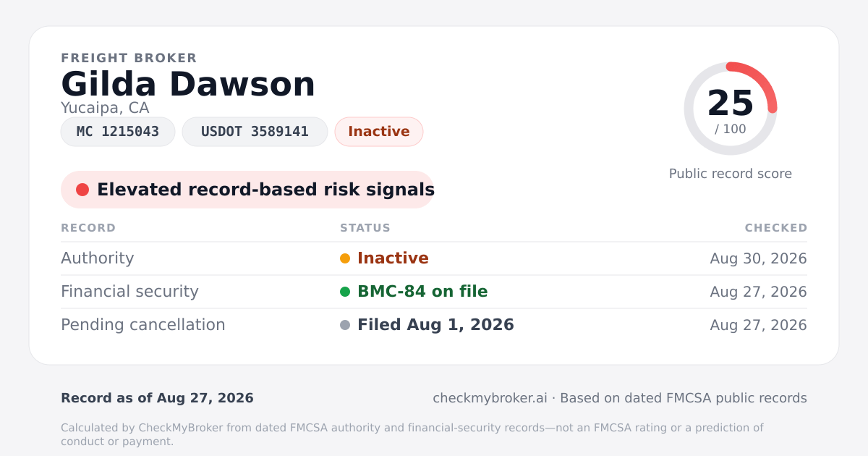Click the Filed Aug 1, 2026 status
The image size is (868, 456).
click(435, 325)
